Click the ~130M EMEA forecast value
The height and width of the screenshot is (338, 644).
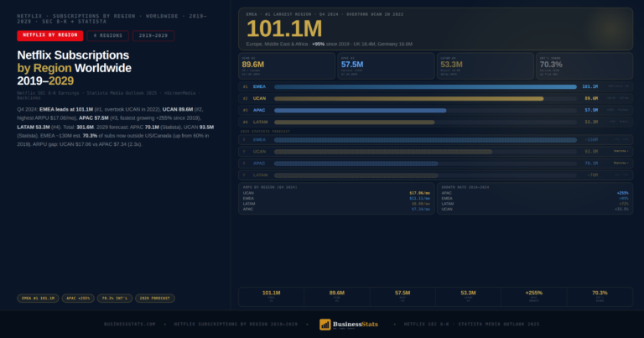click(591, 140)
